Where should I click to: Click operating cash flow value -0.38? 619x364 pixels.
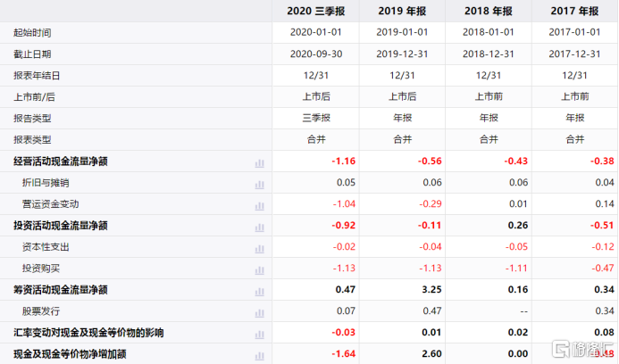pyautogui.click(x=602, y=161)
